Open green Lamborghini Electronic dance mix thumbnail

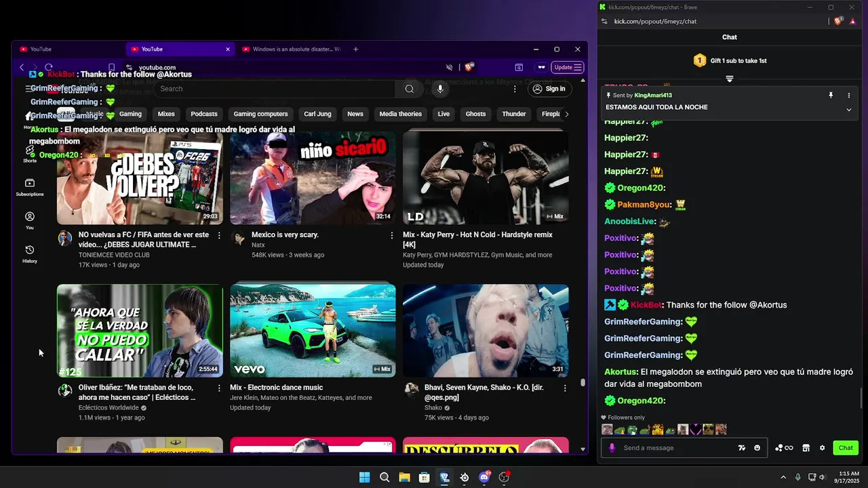(313, 330)
